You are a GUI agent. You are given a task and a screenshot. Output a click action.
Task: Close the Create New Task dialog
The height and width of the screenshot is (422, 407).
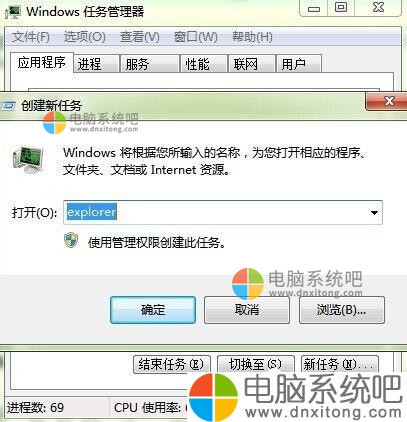coord(388,100)
